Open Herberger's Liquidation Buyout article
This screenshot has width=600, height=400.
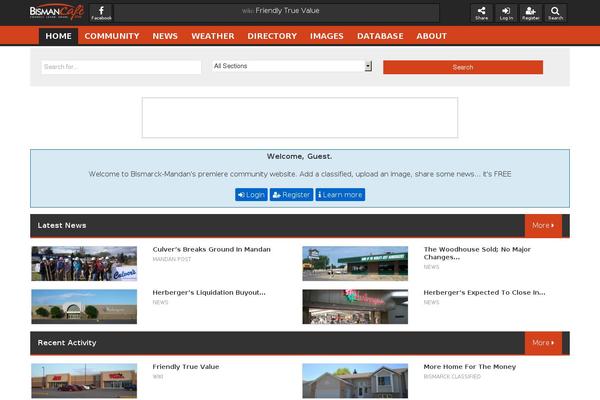[209, 292]
